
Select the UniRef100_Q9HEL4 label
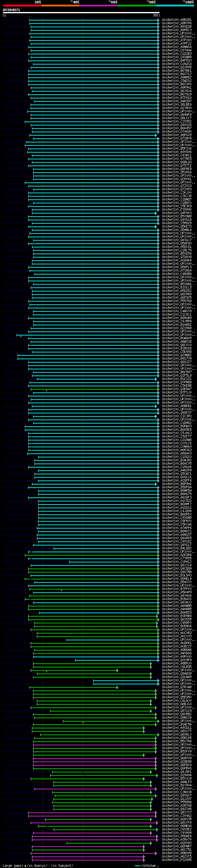(177, 579)
